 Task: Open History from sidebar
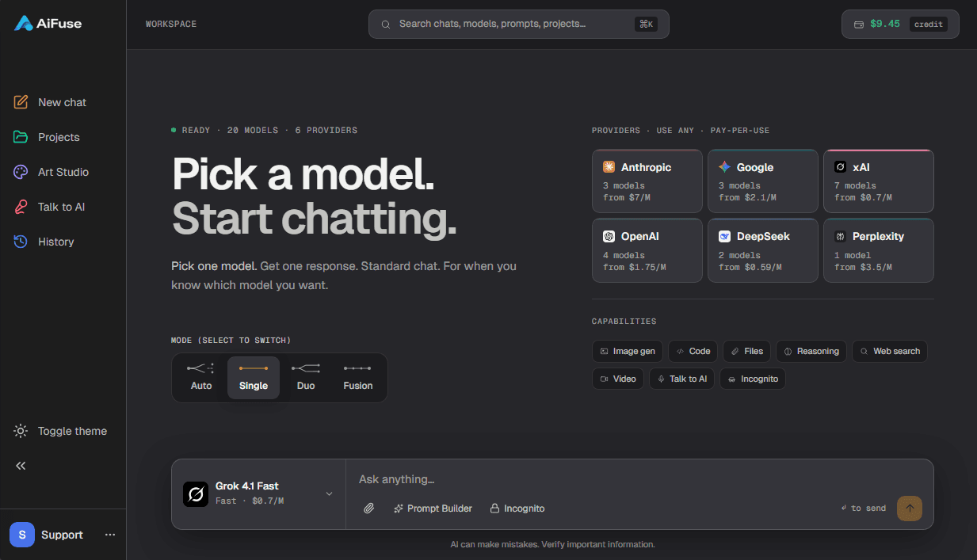point(63,242)
